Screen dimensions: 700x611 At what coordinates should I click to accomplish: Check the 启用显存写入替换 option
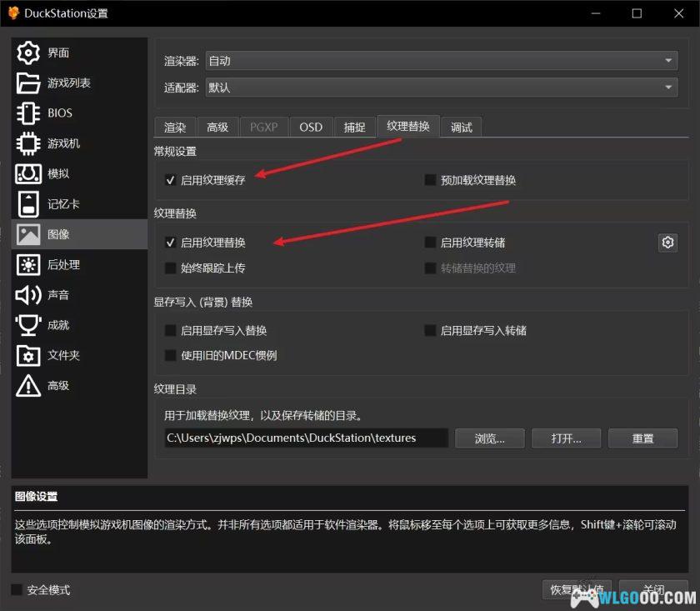pos(170,330)
